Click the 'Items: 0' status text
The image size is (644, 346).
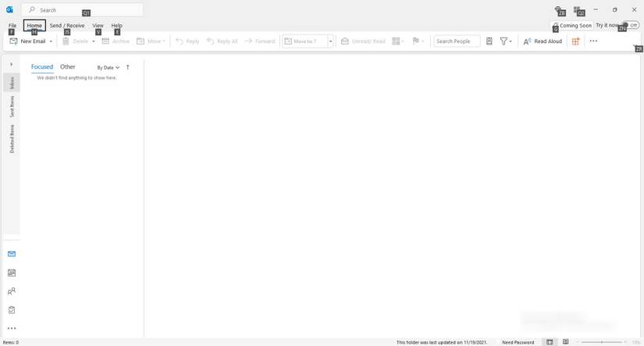coord(11,342)
